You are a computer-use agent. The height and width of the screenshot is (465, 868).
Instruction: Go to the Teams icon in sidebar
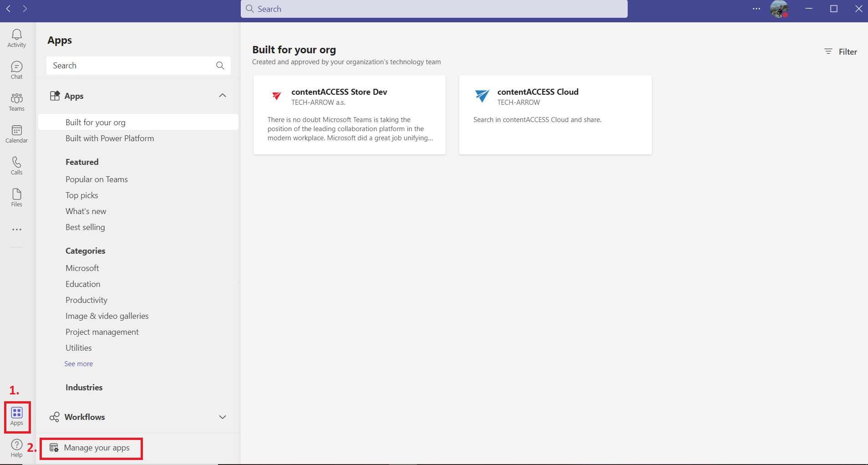pyautogui.click(x=17, y=102)
